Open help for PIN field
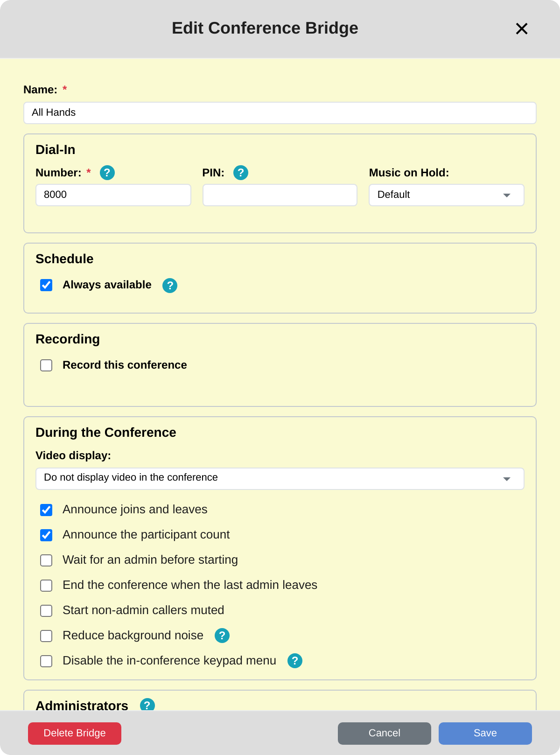This screenshot has height=755, width=560. tap(241, 173)
